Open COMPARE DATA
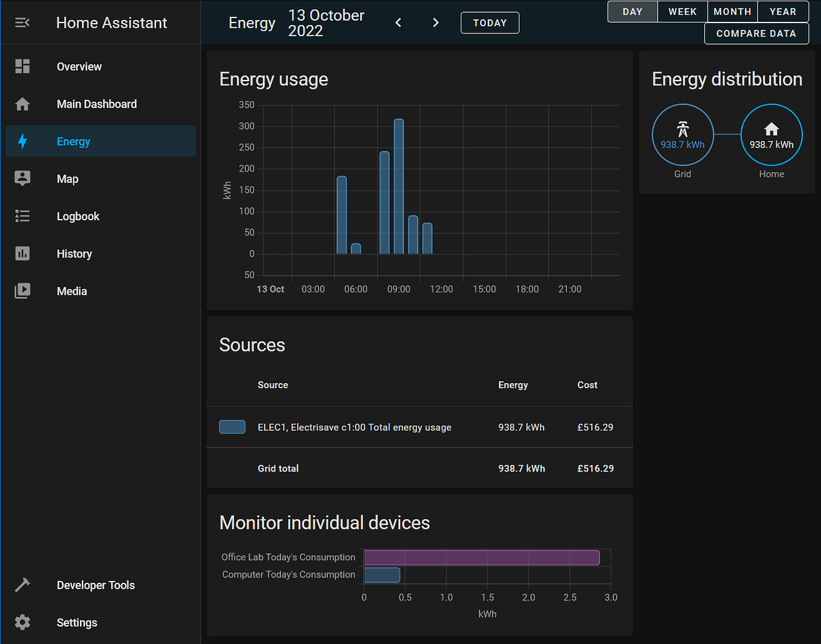Screen dimensions: 821x644 coord(756,33)
